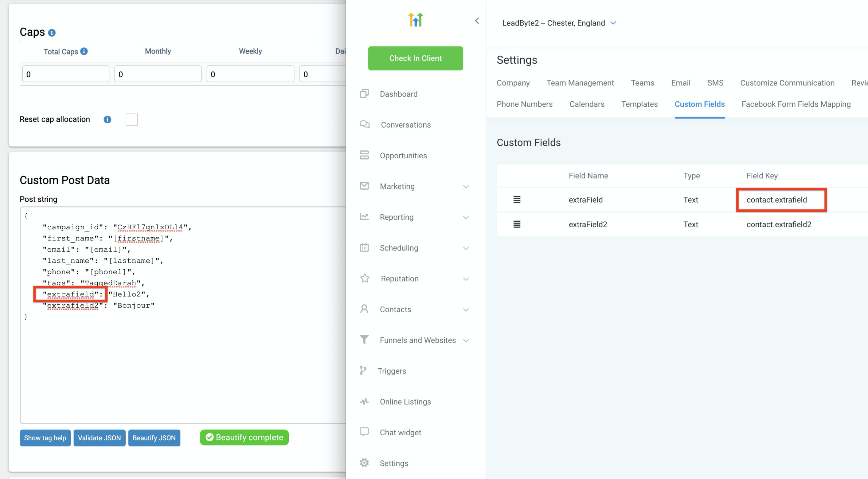Click the Scheduling calendar icon
This screenshot has height=479, width=868.
(364, 247)
